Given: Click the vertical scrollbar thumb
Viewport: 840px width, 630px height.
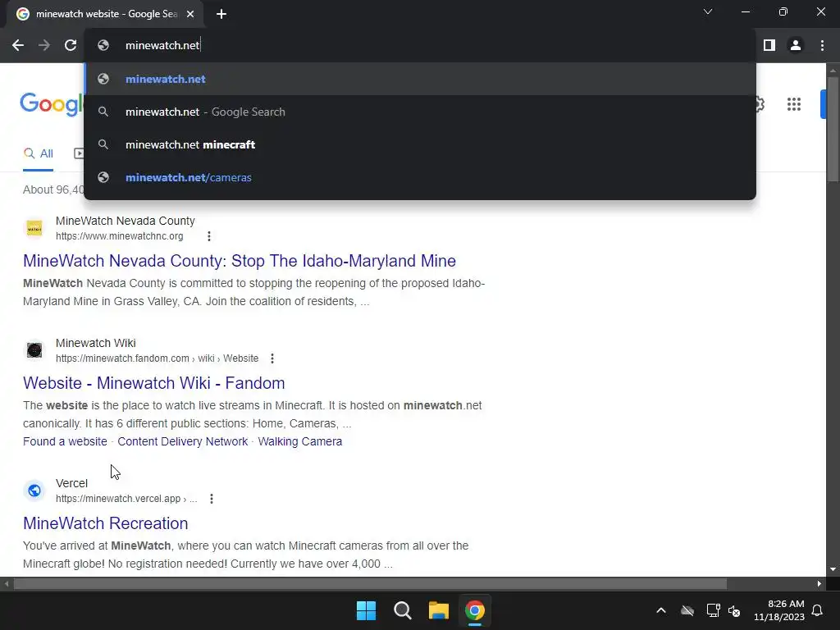Looking at the screenshot, I should [x=833, y=130].
